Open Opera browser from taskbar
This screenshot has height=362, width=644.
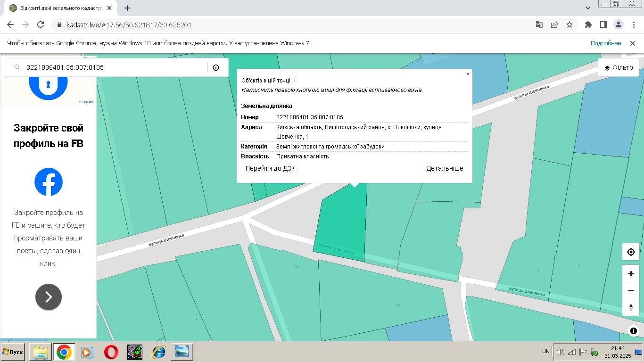(x=111, y=352)
